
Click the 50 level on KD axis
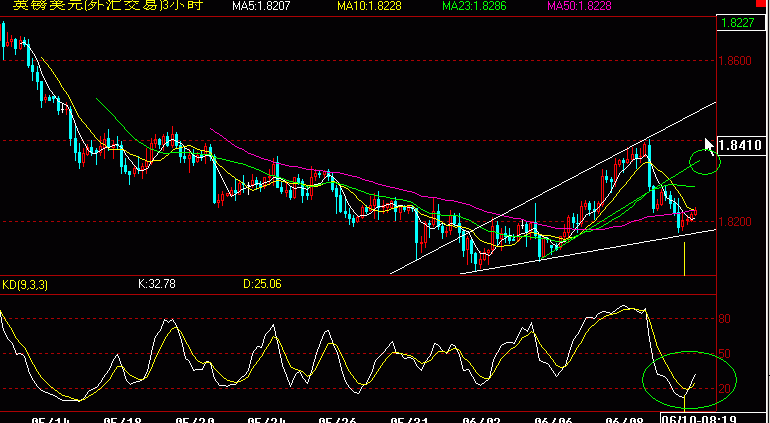[x=724, y=354]
